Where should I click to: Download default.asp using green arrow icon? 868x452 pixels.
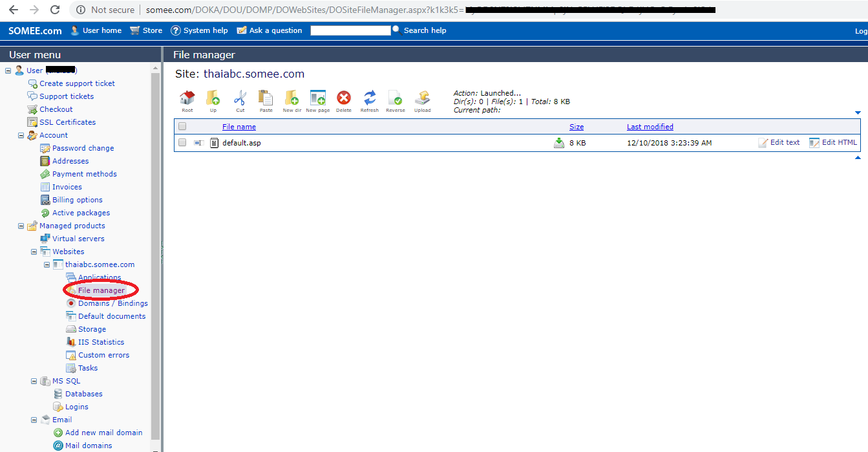click(x=559, y=143)
